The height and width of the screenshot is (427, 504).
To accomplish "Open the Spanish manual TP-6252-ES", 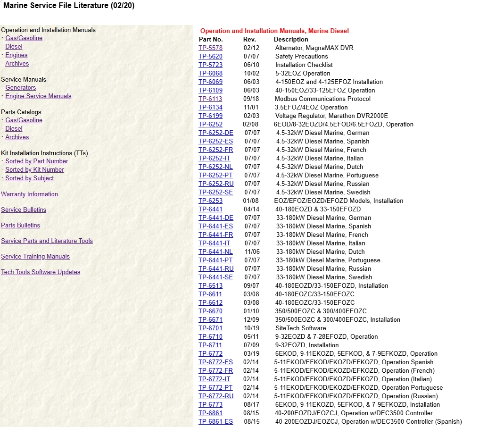I will [x=215, y=142].
